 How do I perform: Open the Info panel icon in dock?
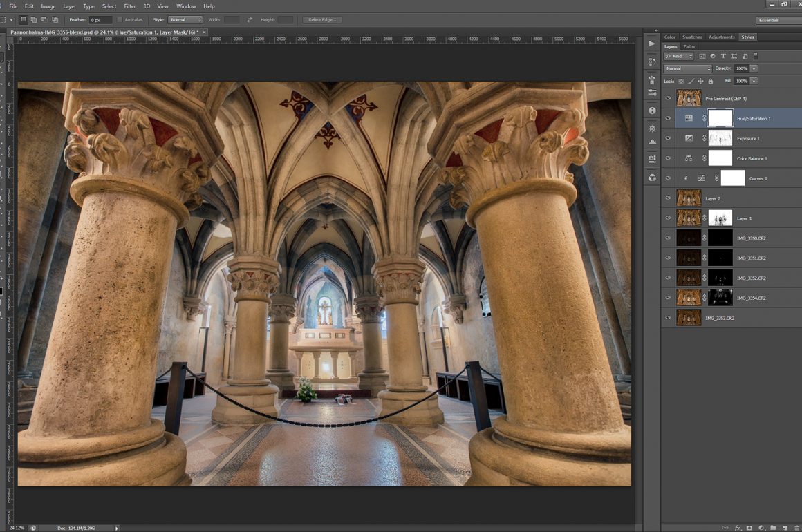tap(652, 111)
